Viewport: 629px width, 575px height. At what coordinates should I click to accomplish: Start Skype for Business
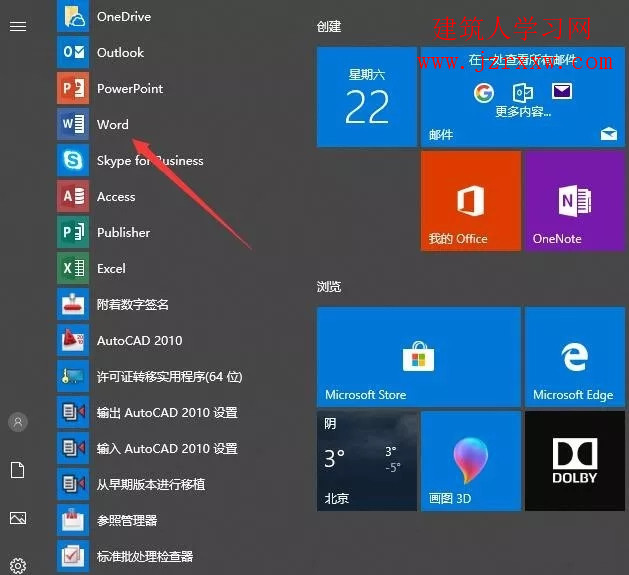[73, 161]
